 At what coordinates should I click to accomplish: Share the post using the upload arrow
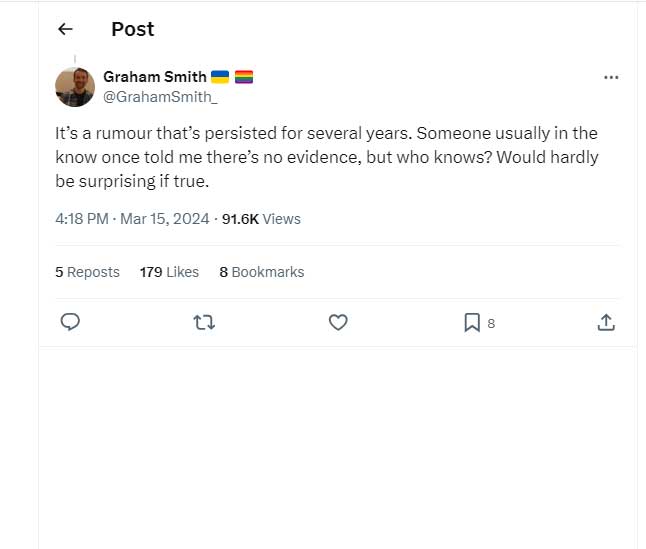pos(605,322)
